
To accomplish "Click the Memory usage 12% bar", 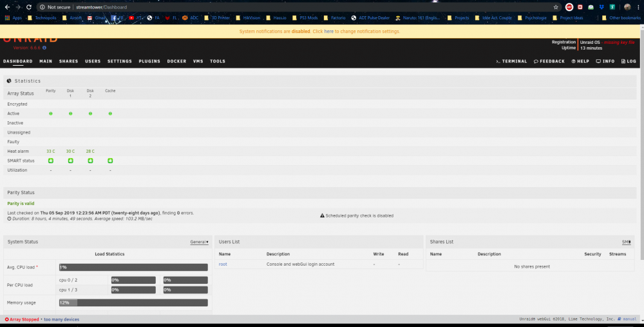I will [133, 302].
